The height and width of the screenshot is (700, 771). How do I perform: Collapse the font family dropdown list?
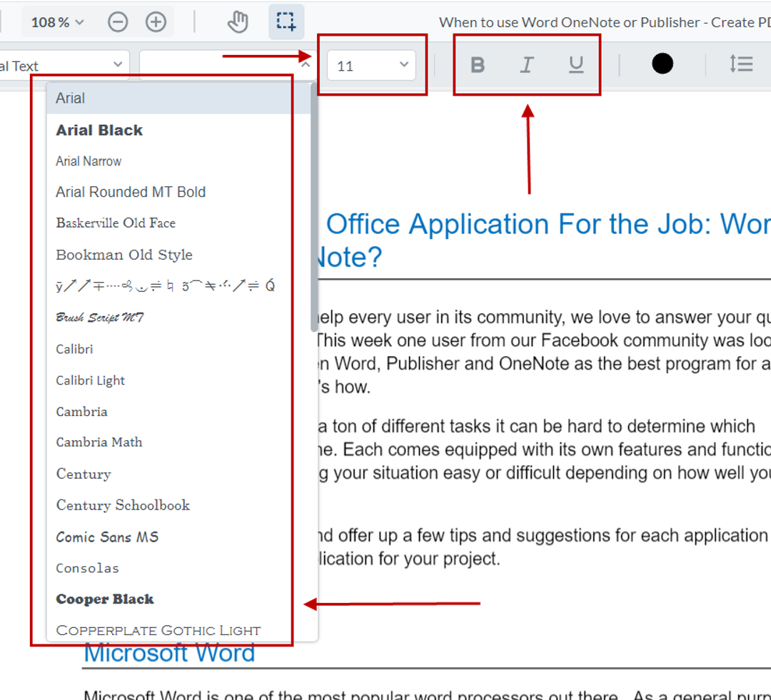coord(306,65)
